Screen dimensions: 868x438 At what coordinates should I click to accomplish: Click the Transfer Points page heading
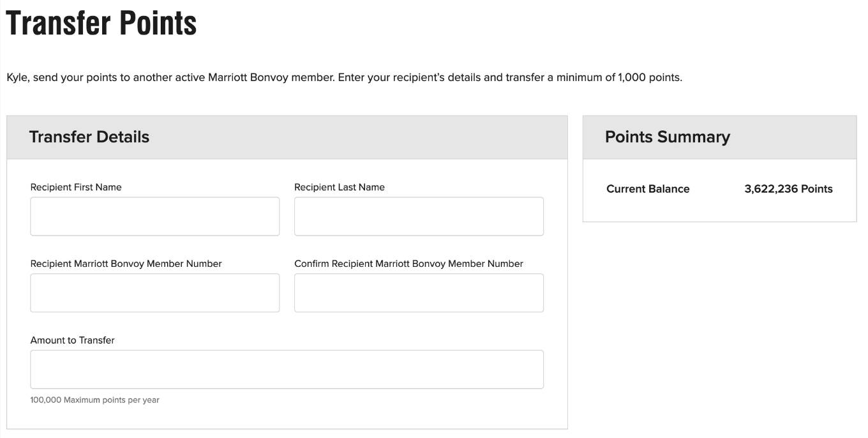(x=101, y=24)
